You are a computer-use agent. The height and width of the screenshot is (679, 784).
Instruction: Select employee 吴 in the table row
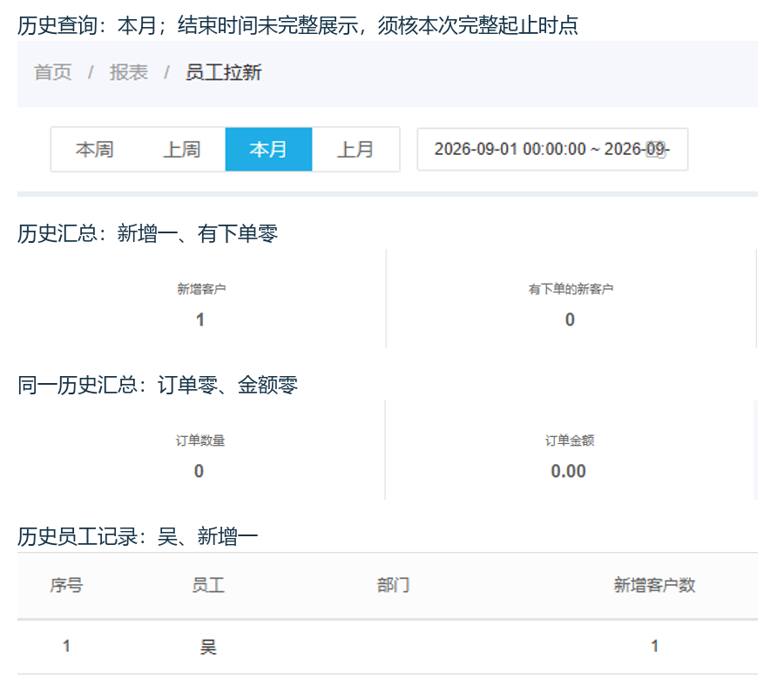tap(208, 647)
